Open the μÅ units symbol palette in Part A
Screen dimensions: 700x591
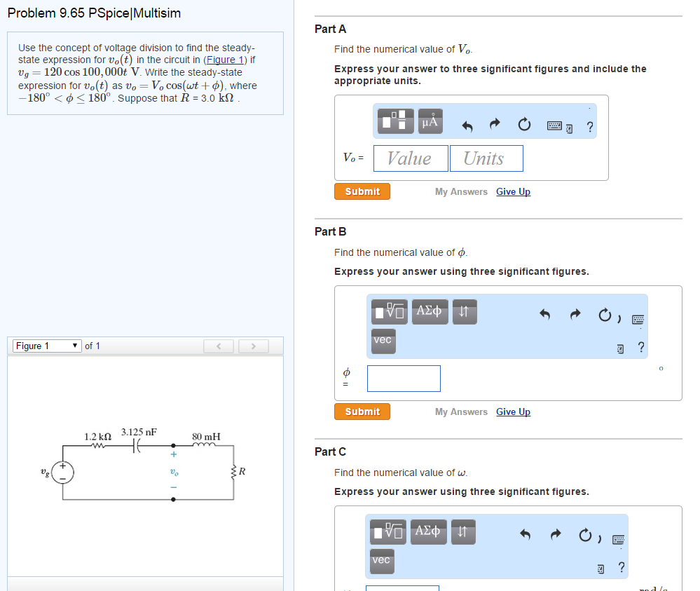(x=430, y=121)
